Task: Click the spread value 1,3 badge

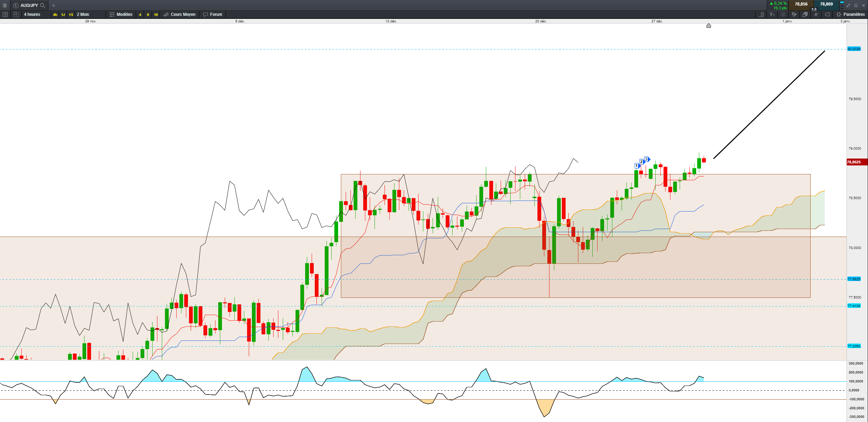Action: (x=814, y=9)
